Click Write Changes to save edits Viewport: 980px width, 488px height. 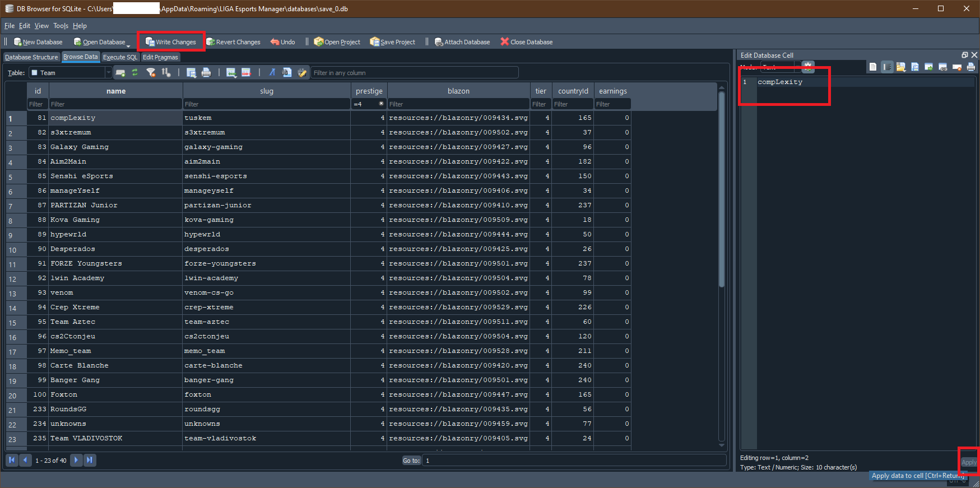click(x=171, y=42)
